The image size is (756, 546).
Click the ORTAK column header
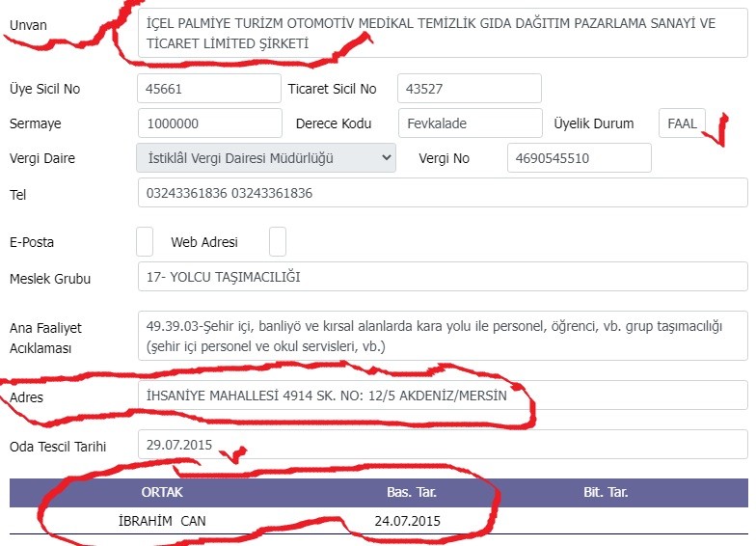coord(162,492)
